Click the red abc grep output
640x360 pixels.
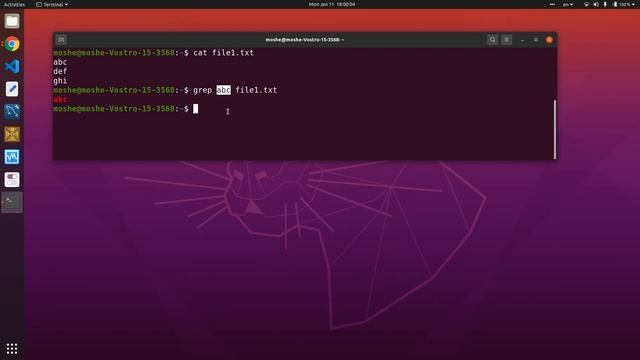point(60,99)
